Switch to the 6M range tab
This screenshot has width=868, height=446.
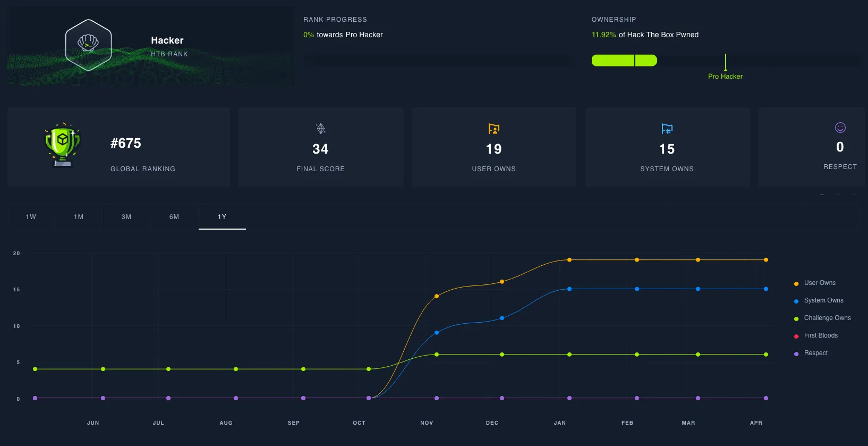[174, 217]
